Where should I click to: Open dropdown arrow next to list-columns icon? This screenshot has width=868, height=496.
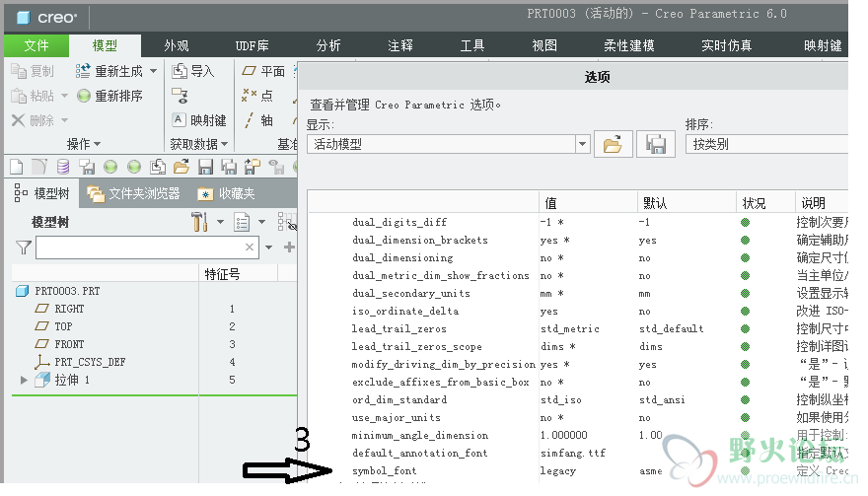tap(261, 222)
